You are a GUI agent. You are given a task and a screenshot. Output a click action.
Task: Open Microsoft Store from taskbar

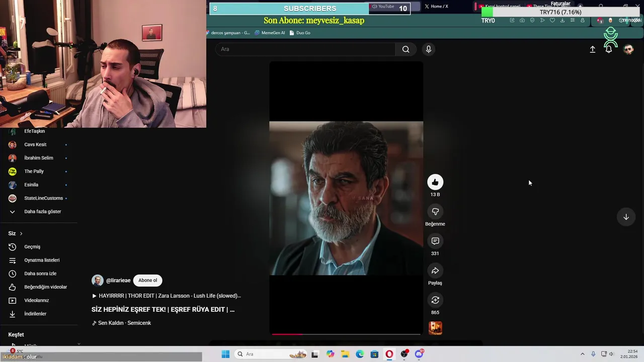pos(374,354)
